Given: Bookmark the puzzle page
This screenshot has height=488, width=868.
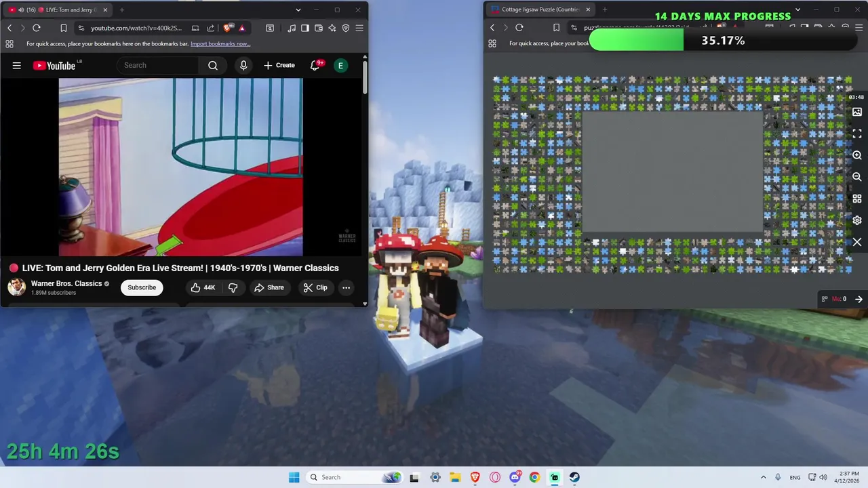Looking at the screenshot, I should pos(557,28).
